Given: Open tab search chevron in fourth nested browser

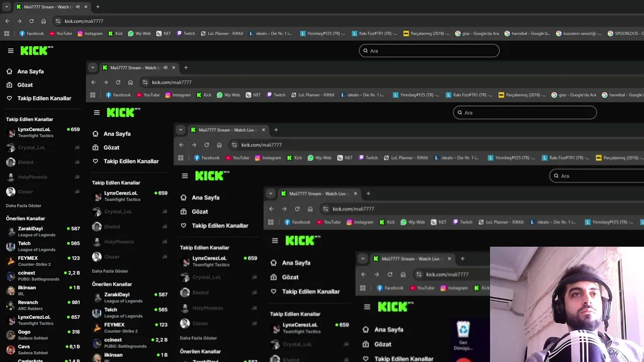Looking at the screenshot, I should [271, 194].
